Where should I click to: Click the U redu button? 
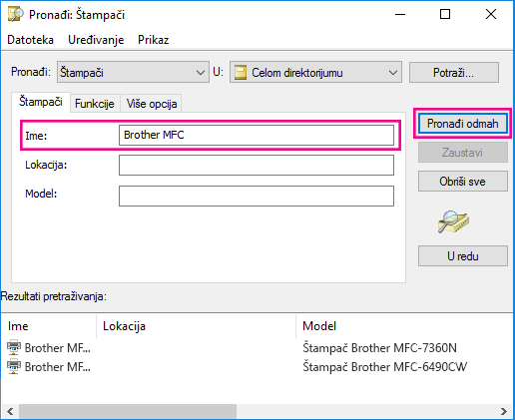463,256
